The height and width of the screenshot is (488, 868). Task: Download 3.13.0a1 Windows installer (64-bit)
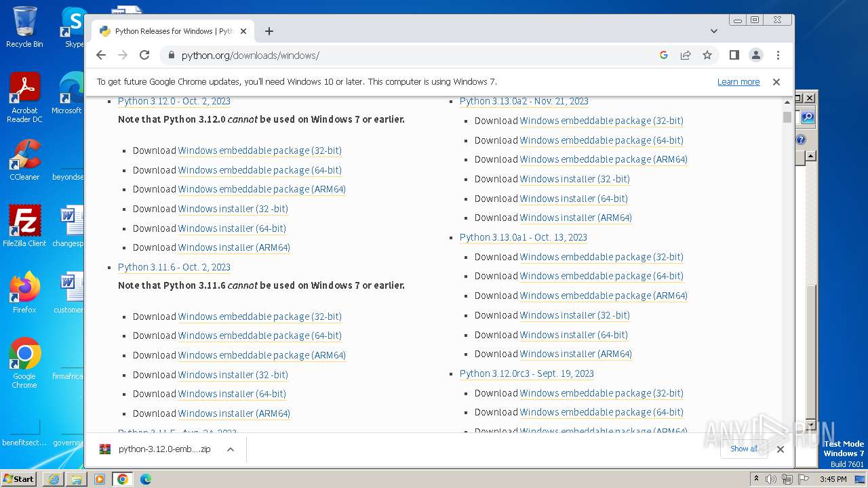pyautogui.click(x=574, y=335)
